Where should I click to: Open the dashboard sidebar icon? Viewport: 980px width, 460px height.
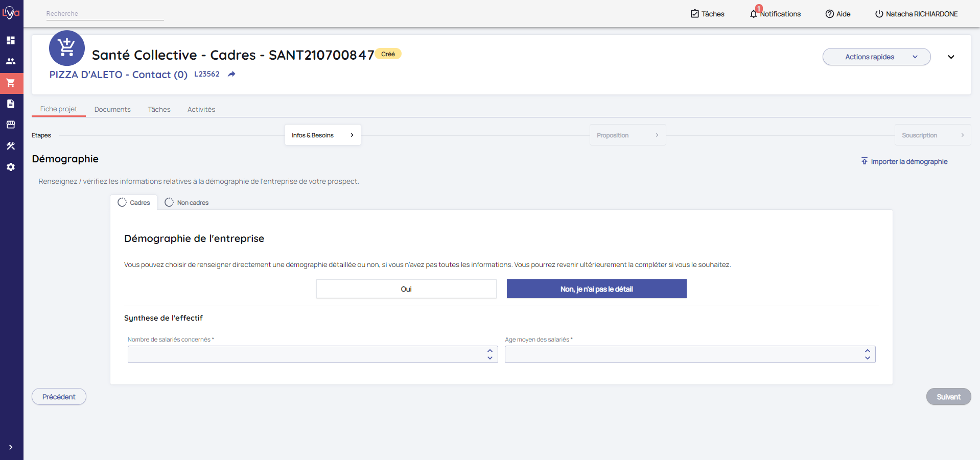pyautogui.click(x=11, y=40)
